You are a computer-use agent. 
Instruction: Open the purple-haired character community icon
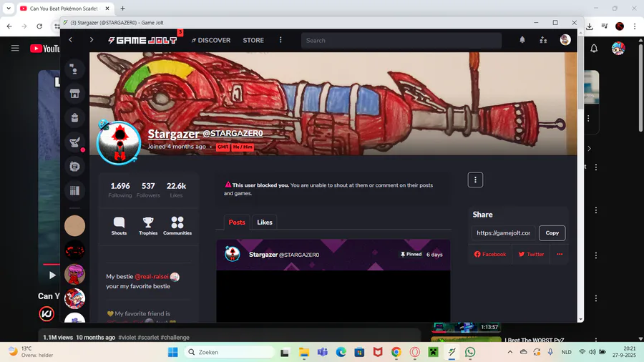point(74,274)
